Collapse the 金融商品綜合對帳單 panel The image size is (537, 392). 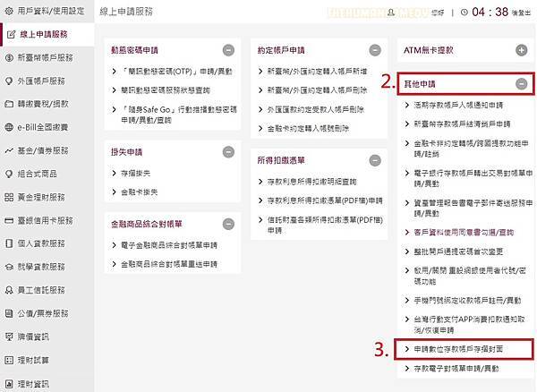(x=228, y=224)
